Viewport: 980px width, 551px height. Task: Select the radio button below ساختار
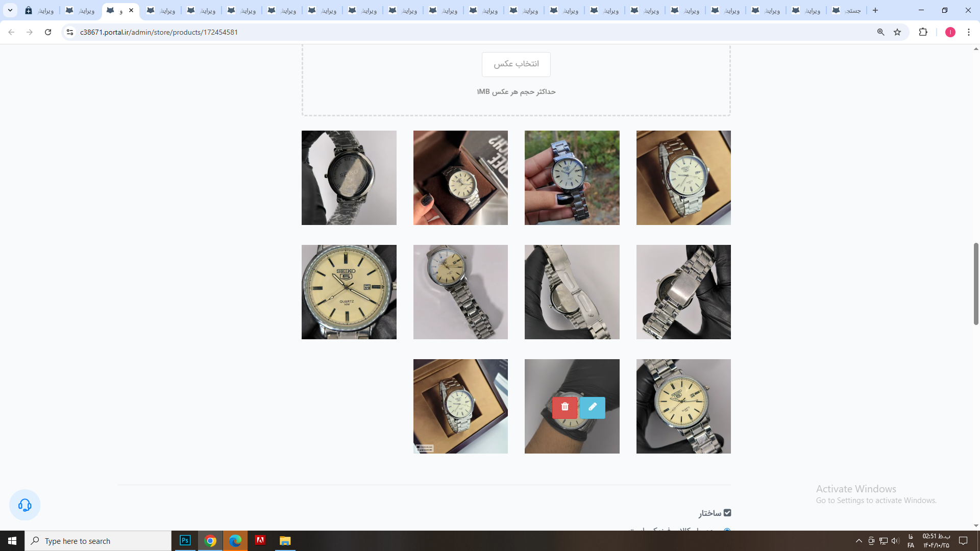tap(727, 530)
